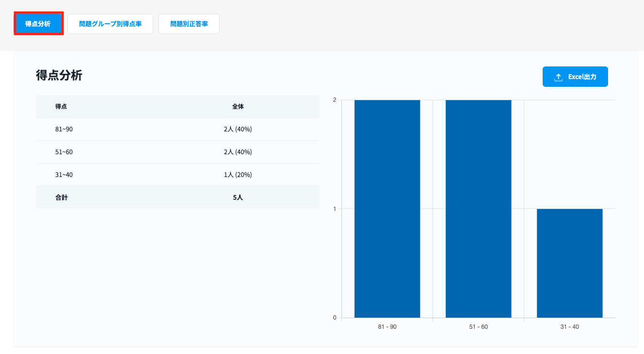This screenshot has width=644, height=354.
Task: Click the Excel出力 button
Action: pos(575,77)
